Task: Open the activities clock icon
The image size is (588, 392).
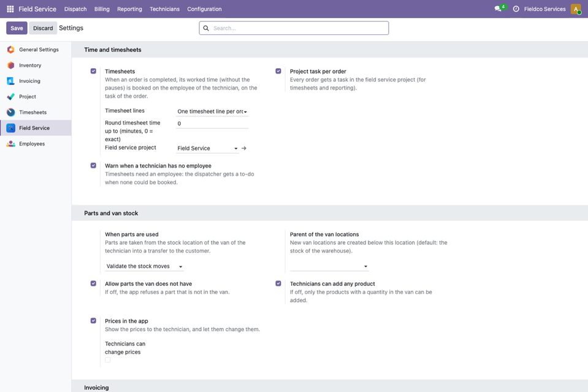Action: [516, 9]
